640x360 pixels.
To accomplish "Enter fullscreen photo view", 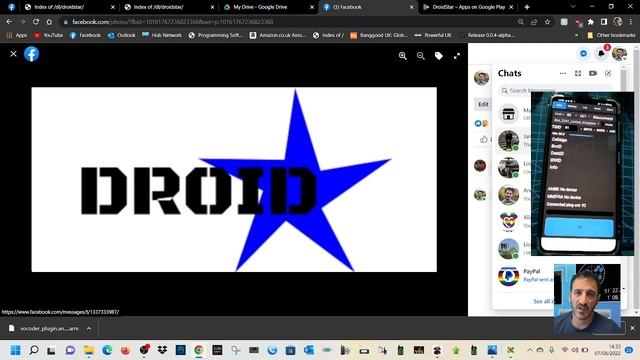I will [x=457, y=56].
